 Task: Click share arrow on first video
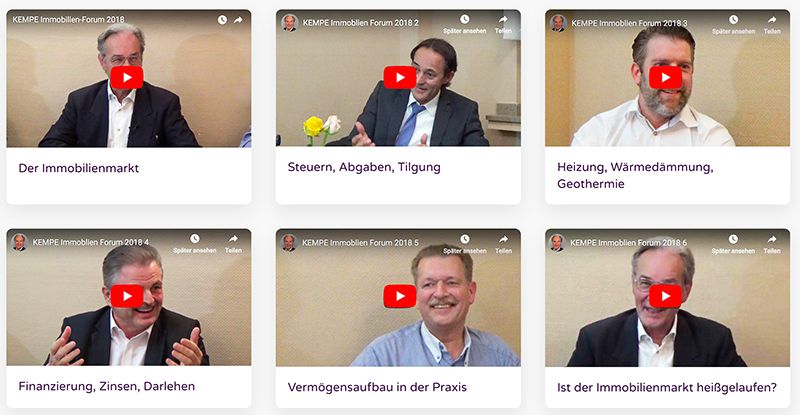click(x=238, y=20)
